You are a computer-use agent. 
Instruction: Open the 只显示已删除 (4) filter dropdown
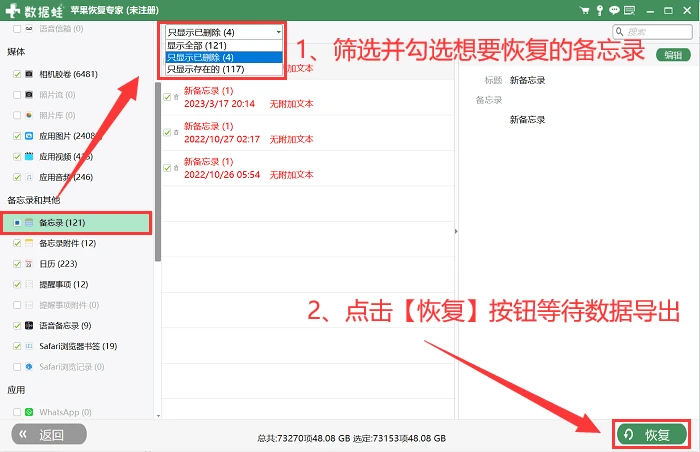tap(224, 32)
